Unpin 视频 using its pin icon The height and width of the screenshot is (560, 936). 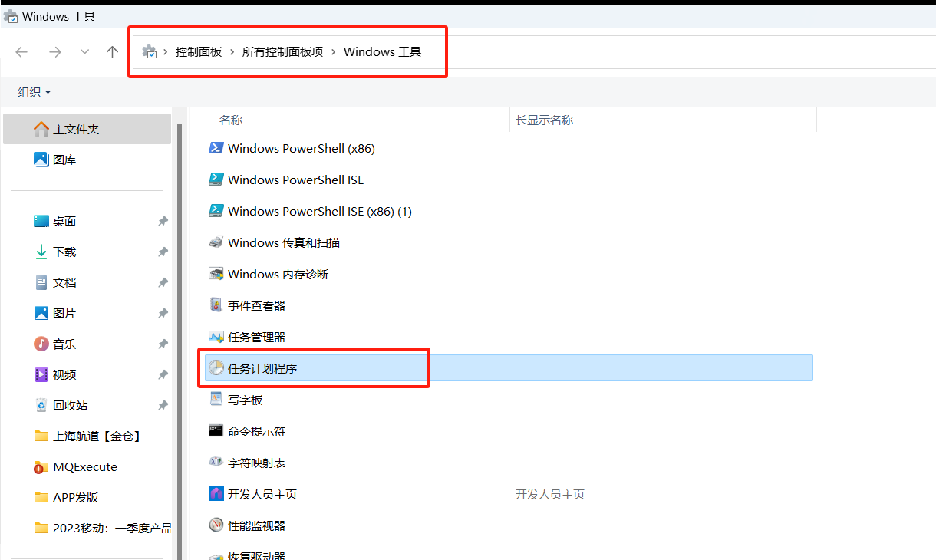pyautogui.click(x=163, y=374)
